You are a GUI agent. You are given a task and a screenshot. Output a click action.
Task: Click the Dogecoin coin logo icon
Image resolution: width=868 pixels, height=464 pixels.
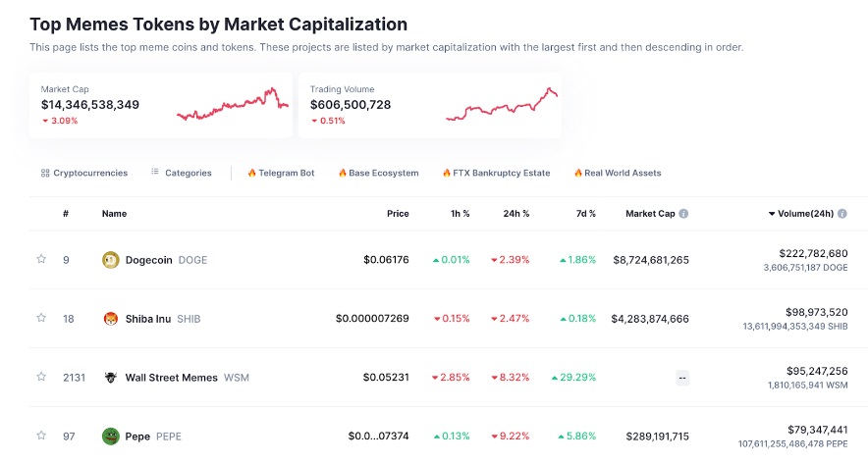tap(110, 260)
